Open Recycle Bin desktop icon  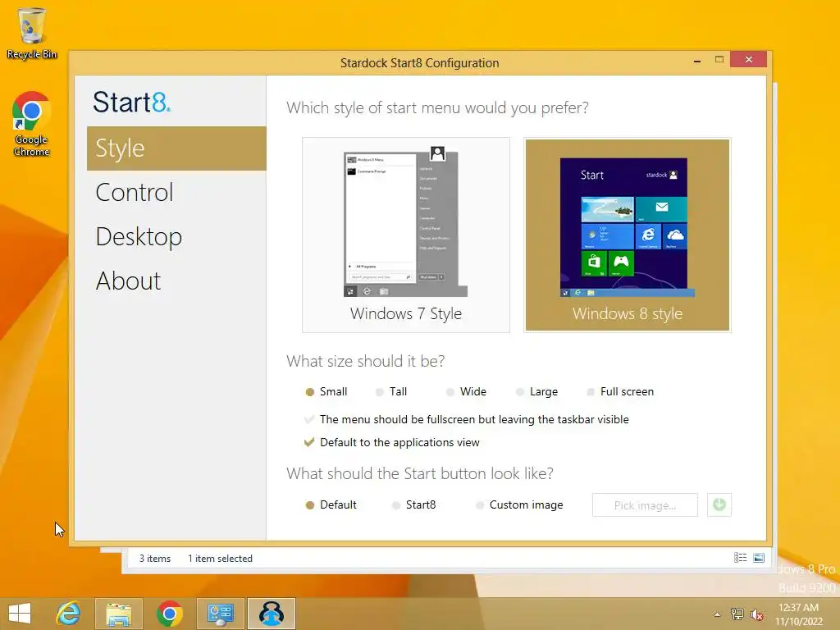(x=32, y=33)
